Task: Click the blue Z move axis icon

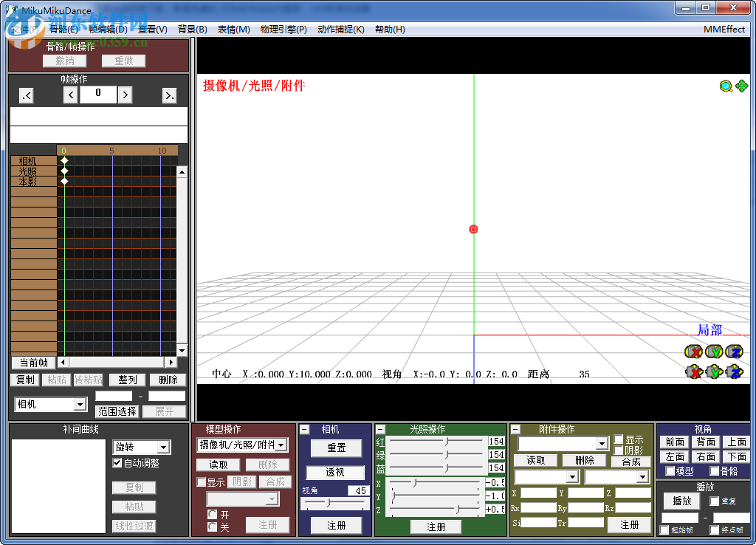Action: tap(734, 372)
